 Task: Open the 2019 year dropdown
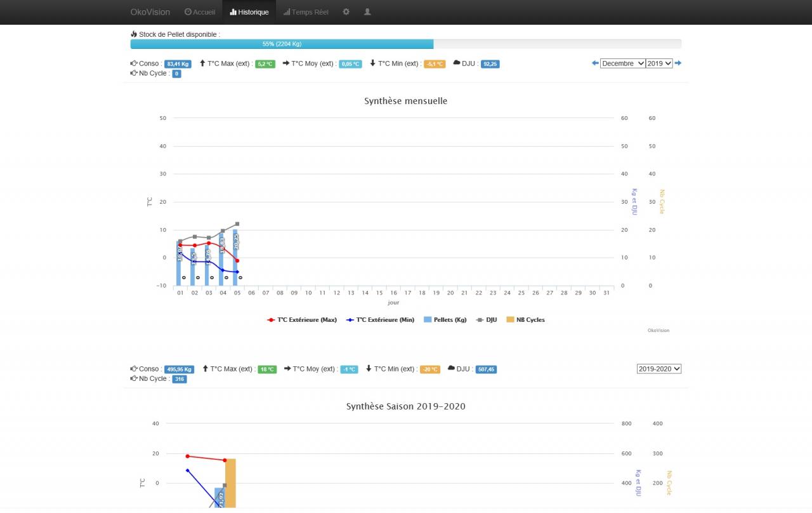point(659,63)
